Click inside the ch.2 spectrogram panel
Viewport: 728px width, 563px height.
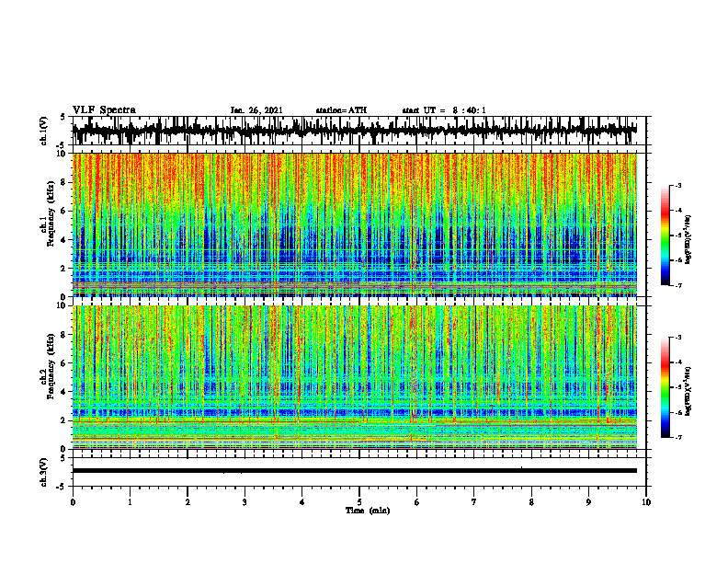[354, 377]
